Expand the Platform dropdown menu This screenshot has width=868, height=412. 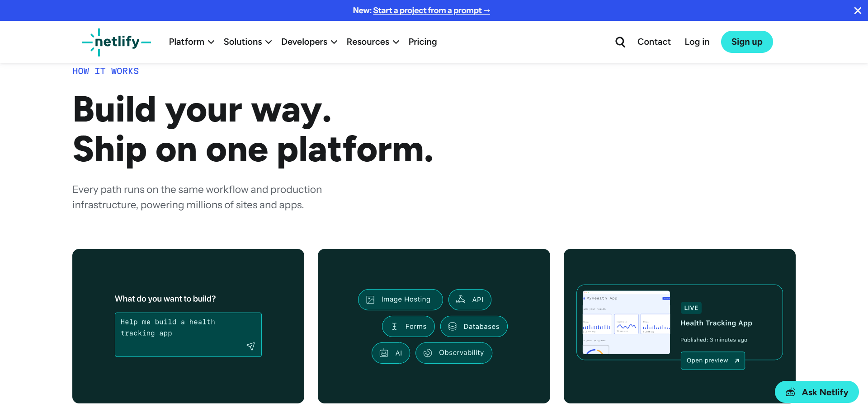tap(191, 42)
